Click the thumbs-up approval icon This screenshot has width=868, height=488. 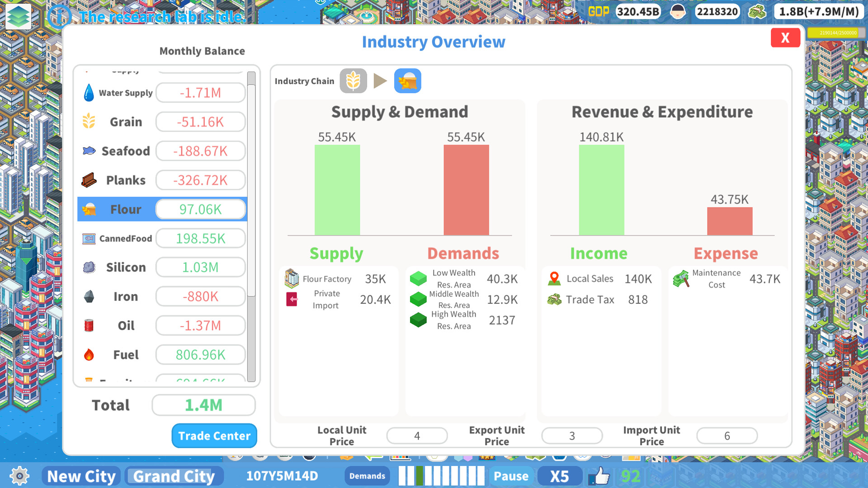click(x=599, y=476)
